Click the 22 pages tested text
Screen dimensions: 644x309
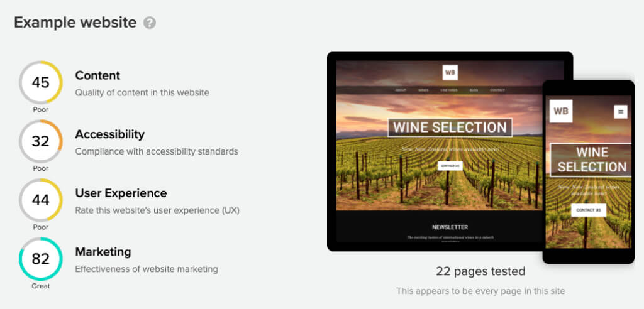[480, 271]
